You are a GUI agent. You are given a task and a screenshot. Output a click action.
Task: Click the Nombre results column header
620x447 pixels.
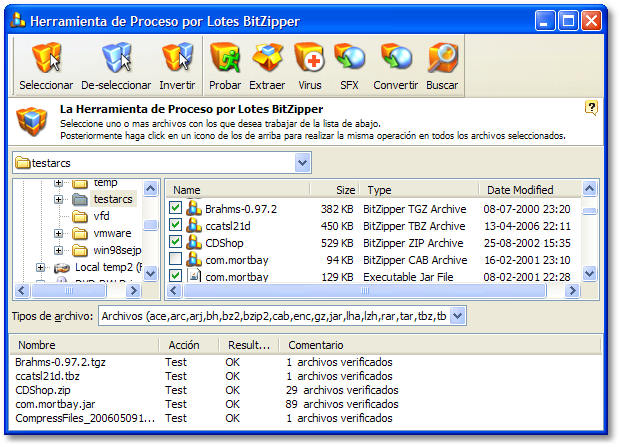(x=85, y=345)
